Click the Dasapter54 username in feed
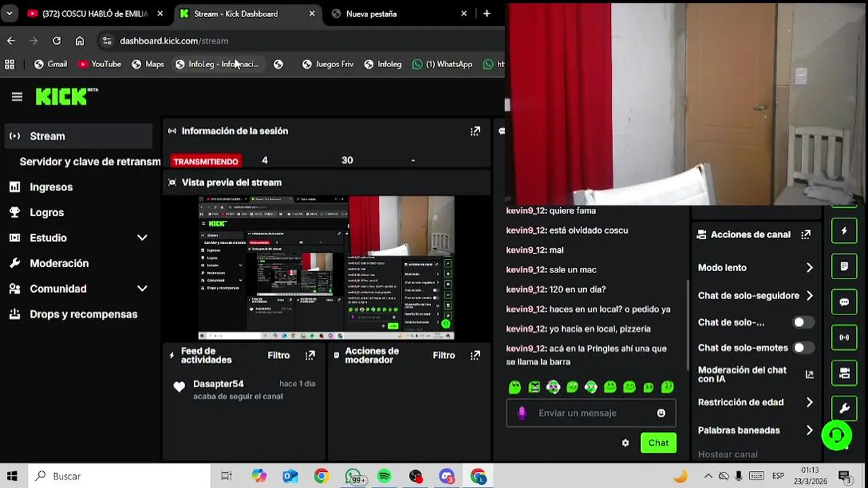The image size is (868, 488). (x=218, y=384)
